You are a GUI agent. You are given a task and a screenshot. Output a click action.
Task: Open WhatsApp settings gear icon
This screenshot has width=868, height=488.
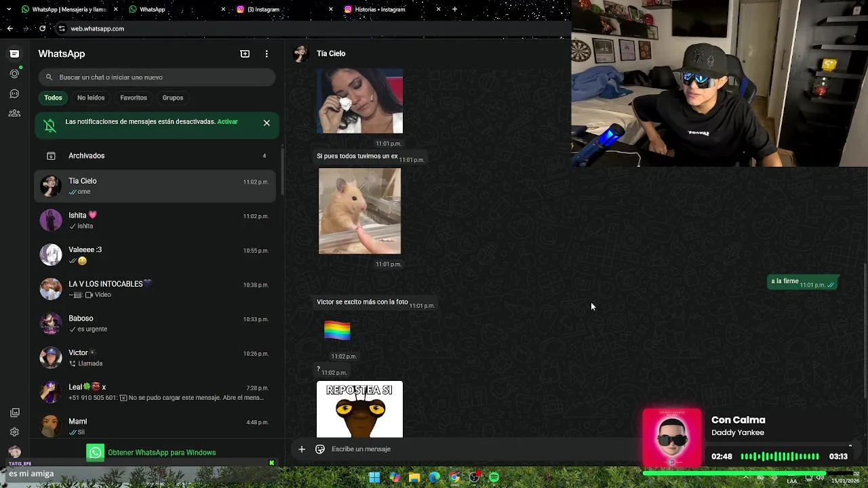(x=14, y=432)
